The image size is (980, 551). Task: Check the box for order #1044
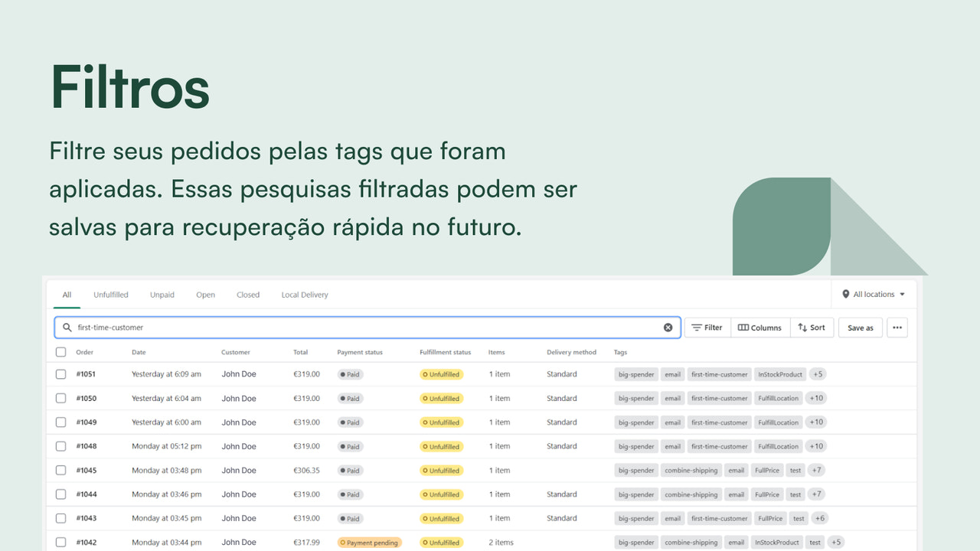tap(61, 494)
